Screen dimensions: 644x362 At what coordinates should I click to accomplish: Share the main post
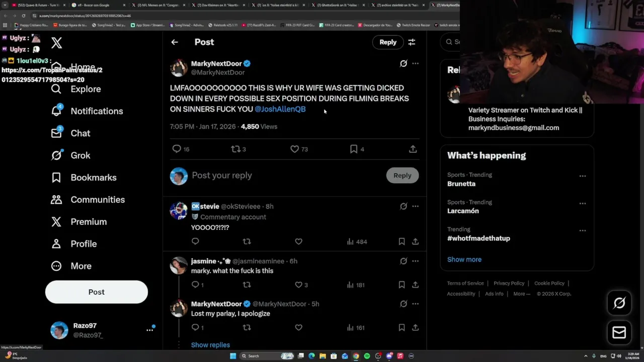pyautogui.click(x=413, y=149)
